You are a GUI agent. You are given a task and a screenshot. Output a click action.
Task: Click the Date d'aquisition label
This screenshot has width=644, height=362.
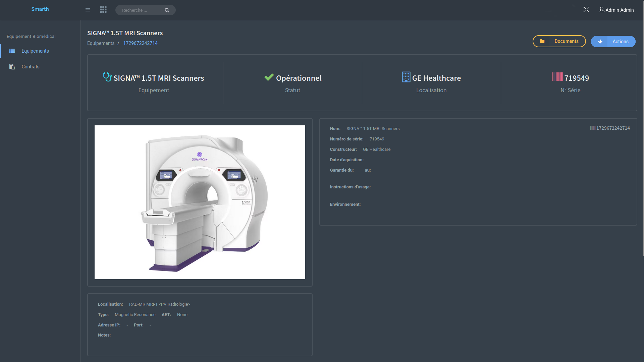(346, 160)
